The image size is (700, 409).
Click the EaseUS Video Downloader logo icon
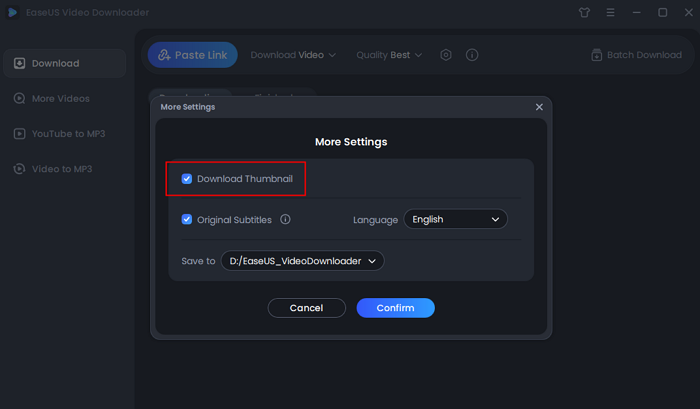[x=13, y=13]
